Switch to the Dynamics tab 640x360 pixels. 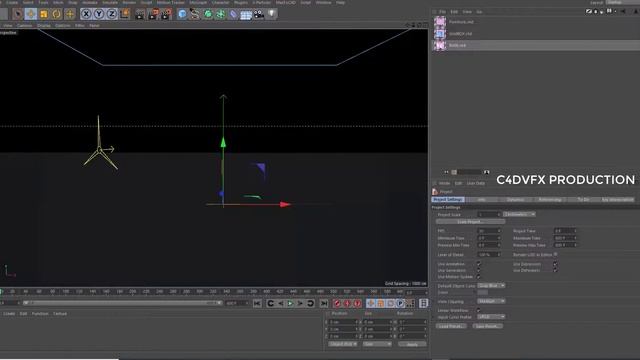516,200
